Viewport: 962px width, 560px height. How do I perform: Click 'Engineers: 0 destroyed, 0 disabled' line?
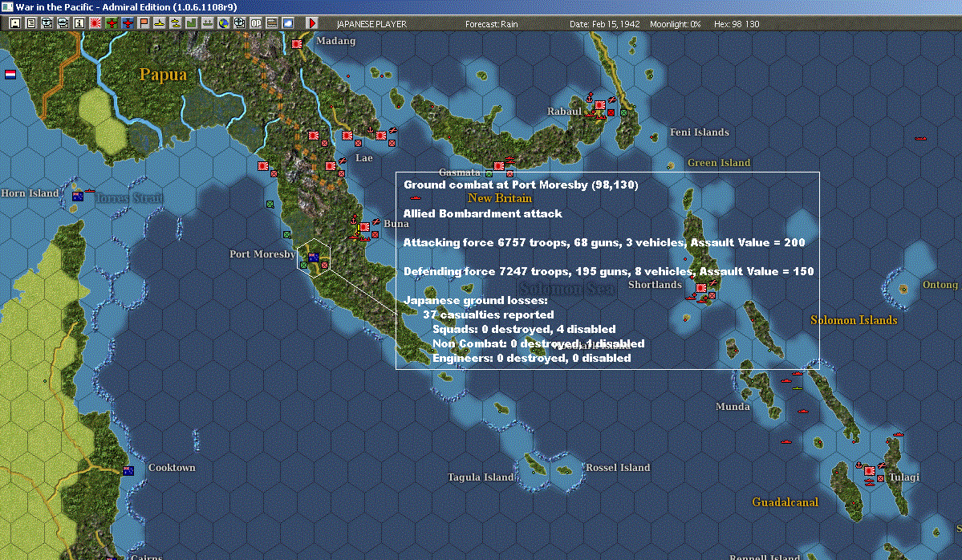531,358
